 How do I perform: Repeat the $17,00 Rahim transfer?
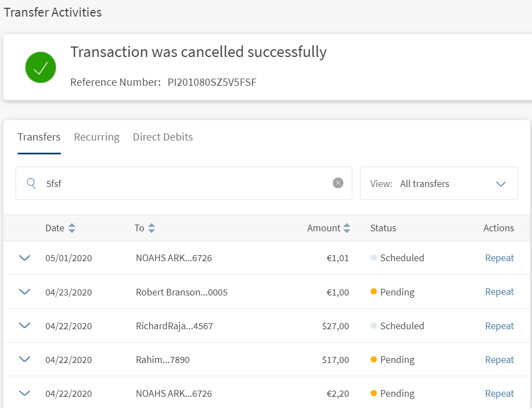(499, 360)
